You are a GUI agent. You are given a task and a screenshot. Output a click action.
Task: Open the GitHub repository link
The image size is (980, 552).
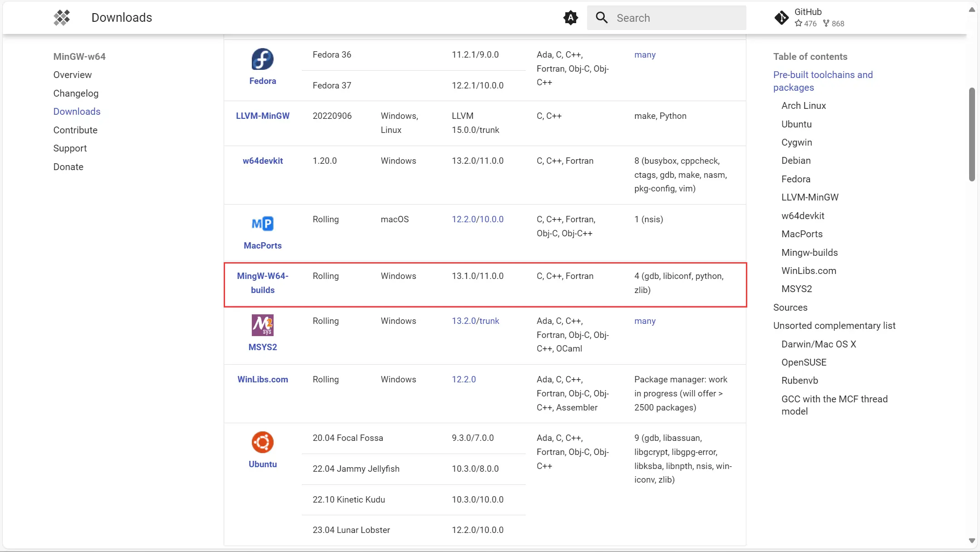[x=810, y=18]
